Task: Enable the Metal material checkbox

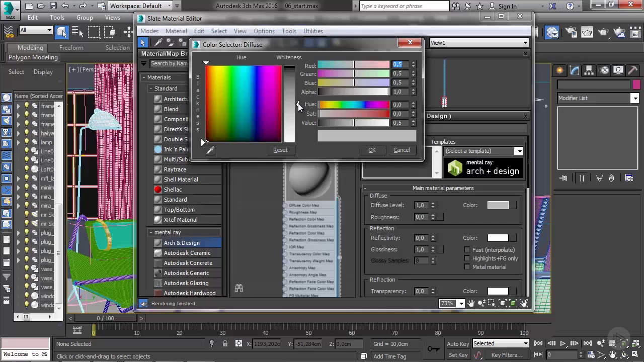Action: pos(467,267)
